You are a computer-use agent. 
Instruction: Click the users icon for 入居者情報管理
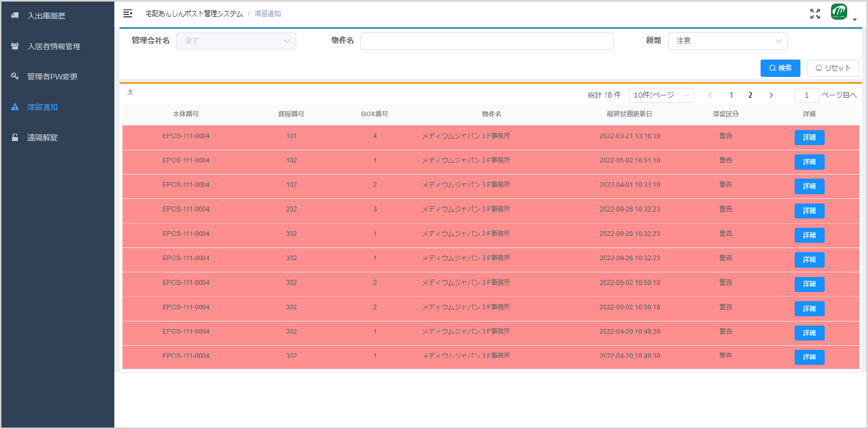[x=15, y=46]
